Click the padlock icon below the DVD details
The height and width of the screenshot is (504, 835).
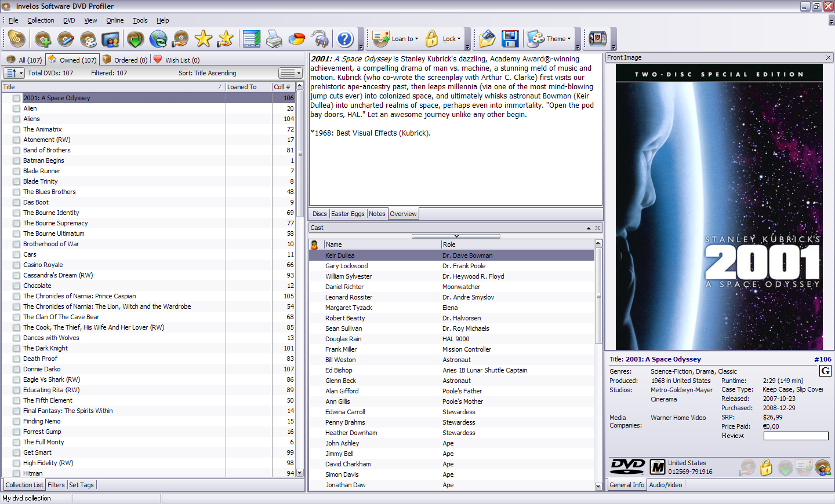(767, 467)
